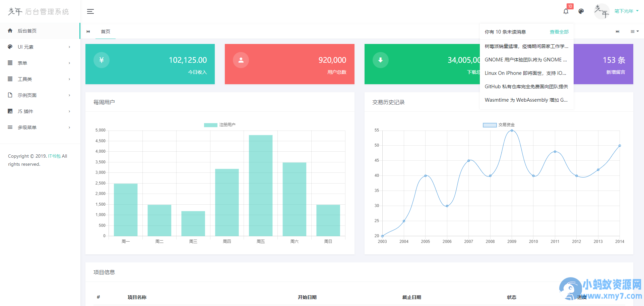Expand the 多级菜单 menu chevron
The width and height of the screenshot is (644, 306).
pyautogui.click(x=69, y=127)
